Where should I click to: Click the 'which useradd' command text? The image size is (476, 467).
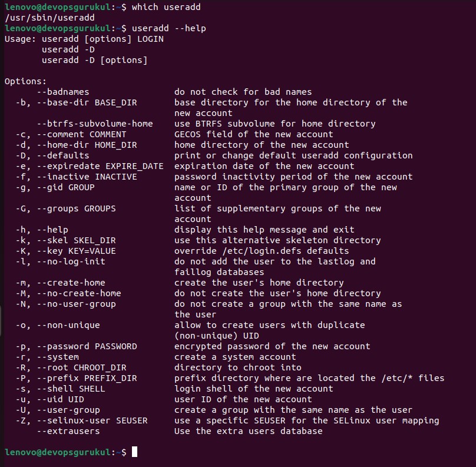click(166, 7)
